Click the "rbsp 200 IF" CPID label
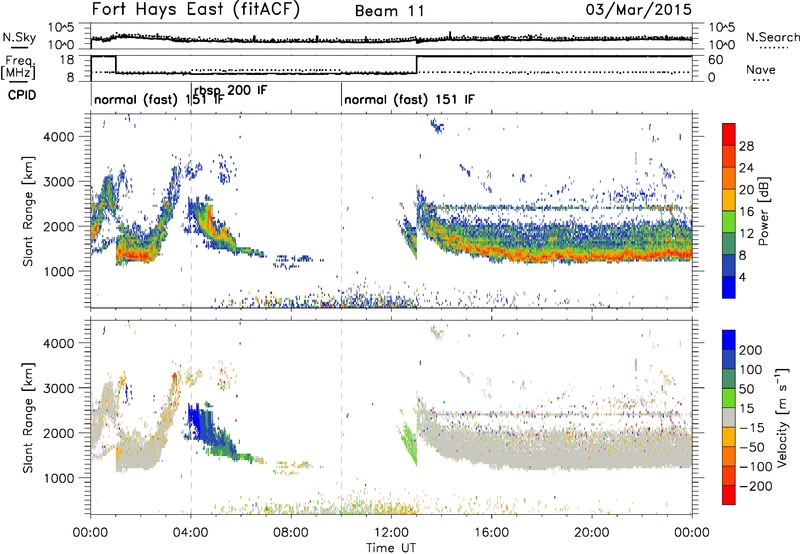Viewport: 800px width, 554px height. 231,90
